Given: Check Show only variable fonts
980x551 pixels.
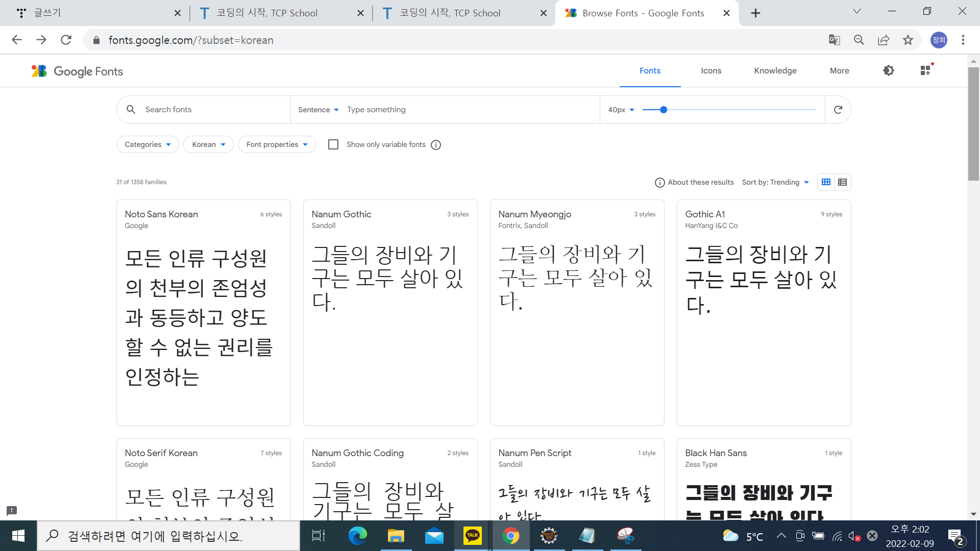Looking at the screenshot, I should [333, 144].
